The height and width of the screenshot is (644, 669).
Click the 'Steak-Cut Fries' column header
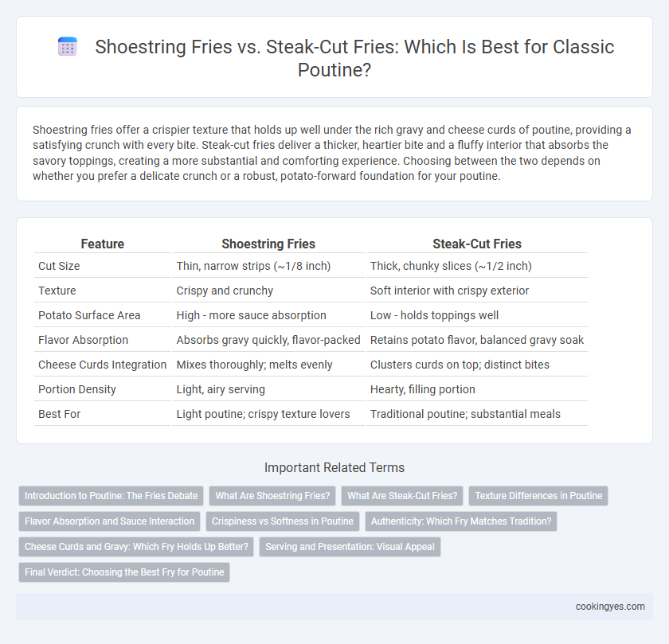[477, 244]
